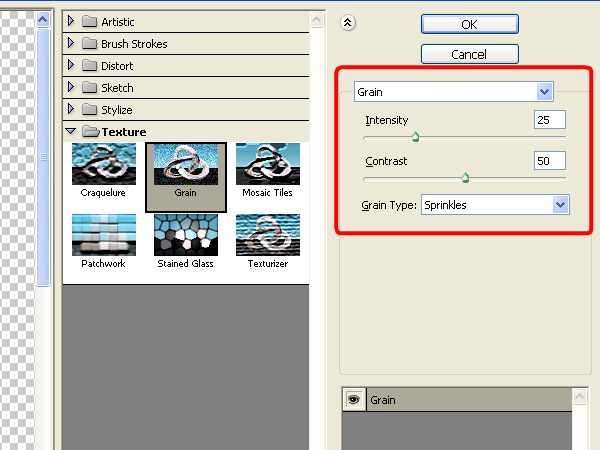This screenshot has width=600, height=450.
Task: Toggle visibility eye of Grain effect layer
Action: click(354, 400)
